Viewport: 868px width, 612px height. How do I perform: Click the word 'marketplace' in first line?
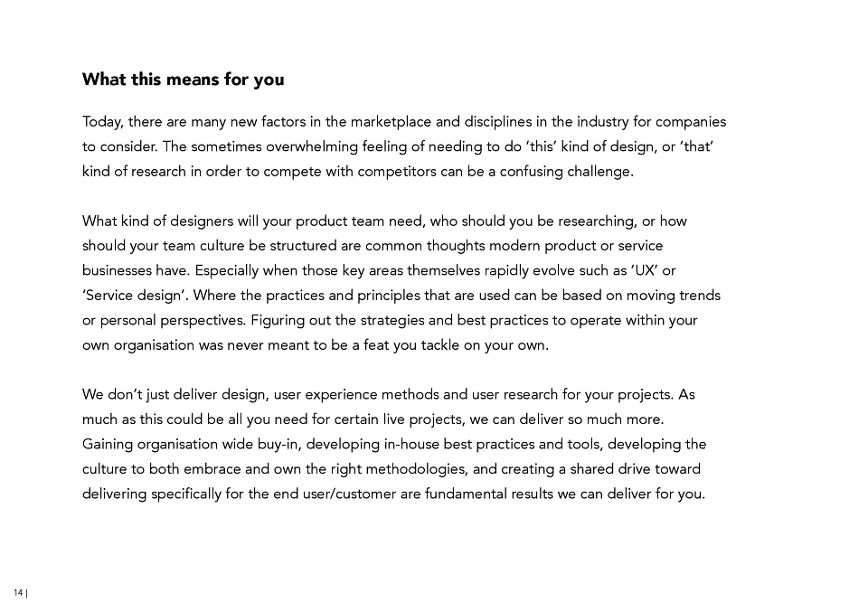click(x=391, y=122)
